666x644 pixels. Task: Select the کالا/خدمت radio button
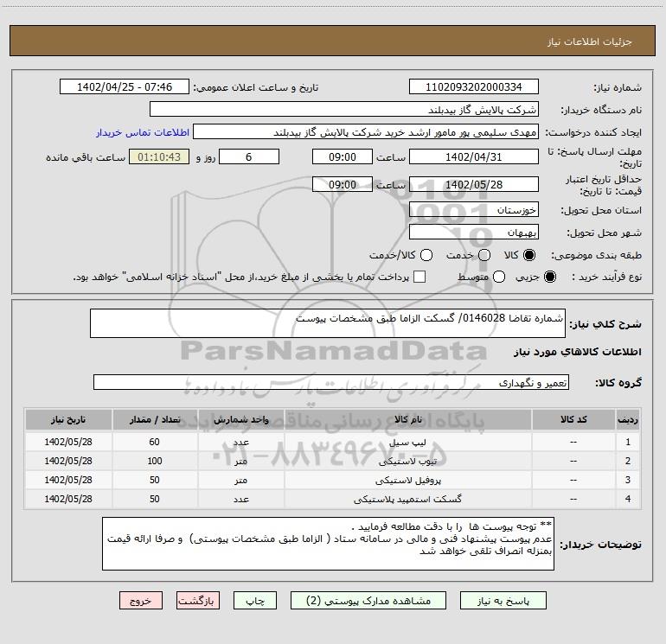(x=426, y=255)
